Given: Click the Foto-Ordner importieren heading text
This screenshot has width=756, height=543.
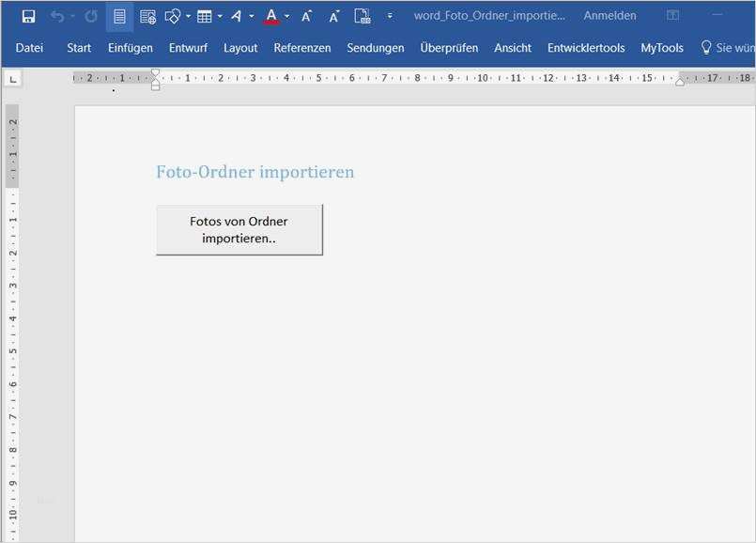Looking at the screenshot, I should [255, 172].
